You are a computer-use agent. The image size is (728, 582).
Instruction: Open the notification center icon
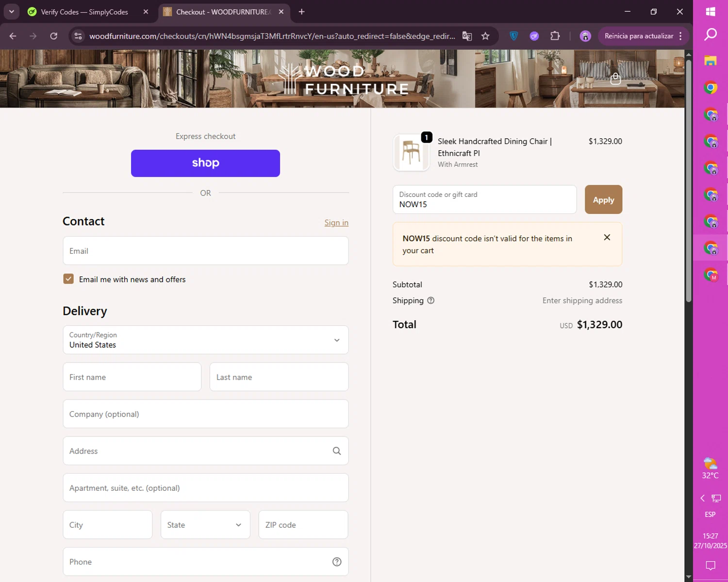pyautogui.click(x=711, y=565)
